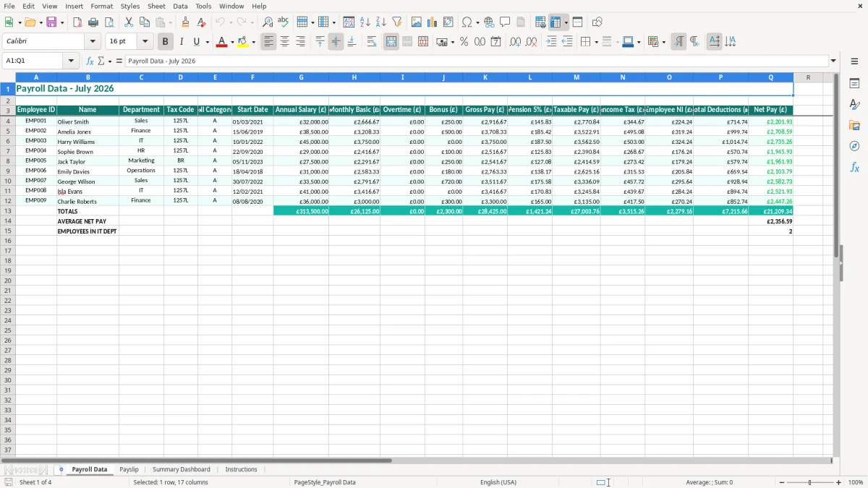
Task: Open the Freeze Rows and Columns dropdown arrow
Action: (566, 22)
